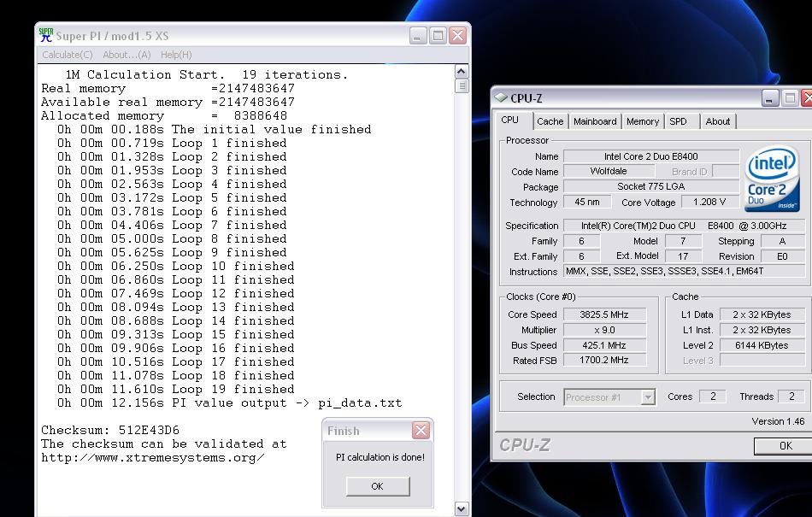The width and height of the screenshot is (812, 517).
Task: Click the Bus Speed value '425.1 MHz'
Action: 604,345
